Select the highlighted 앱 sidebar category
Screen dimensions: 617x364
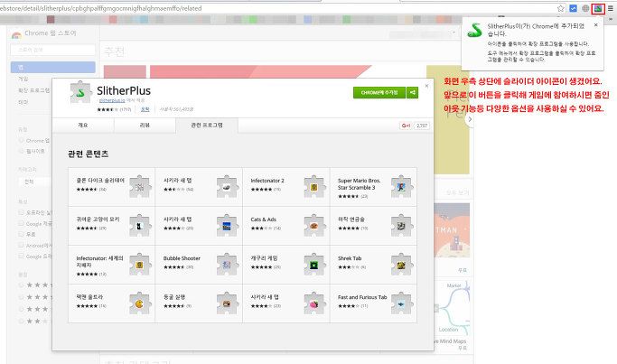(52, 68)
